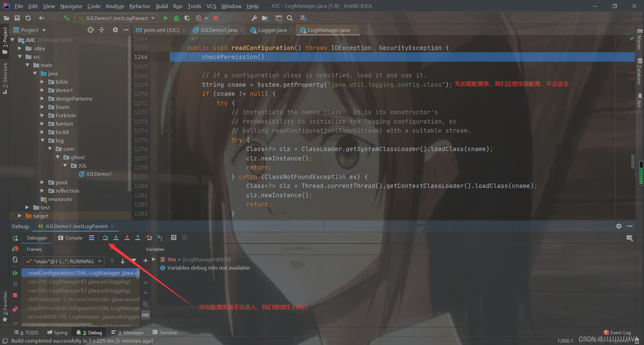Viewport: 644px width, 345px height.
Task: Open the Refactor menu
Action: 140,6
